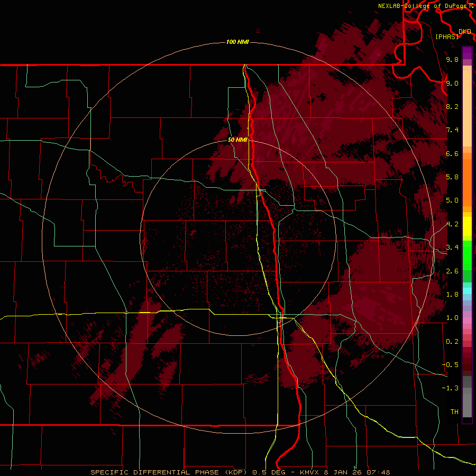Click the 5.8 scale value

click(x=452, y=177)
